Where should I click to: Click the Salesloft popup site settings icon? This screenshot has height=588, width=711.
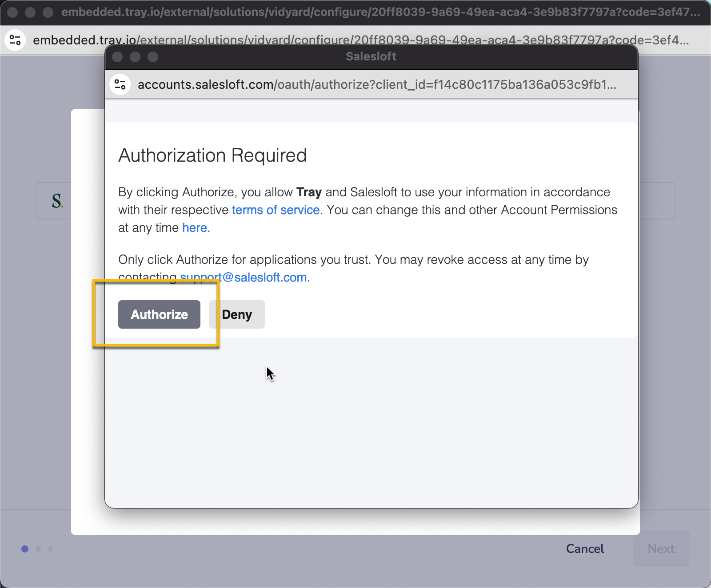click(x=120, y=84)
